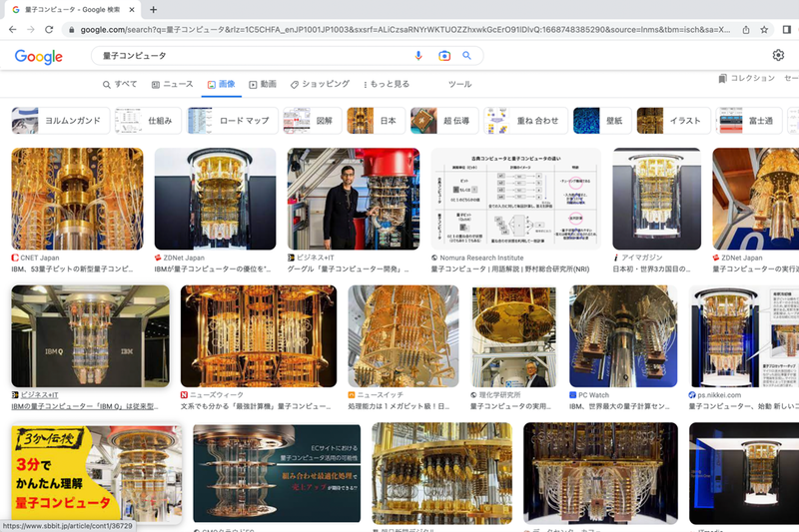The height and width of the screenshot is (532, 799).
Task: Switch to ショッピング search tab
Action: click(320, 84)
